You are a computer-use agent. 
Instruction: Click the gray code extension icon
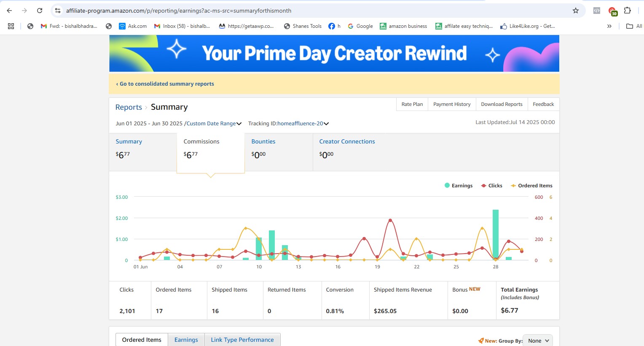(x=597, y=11)
